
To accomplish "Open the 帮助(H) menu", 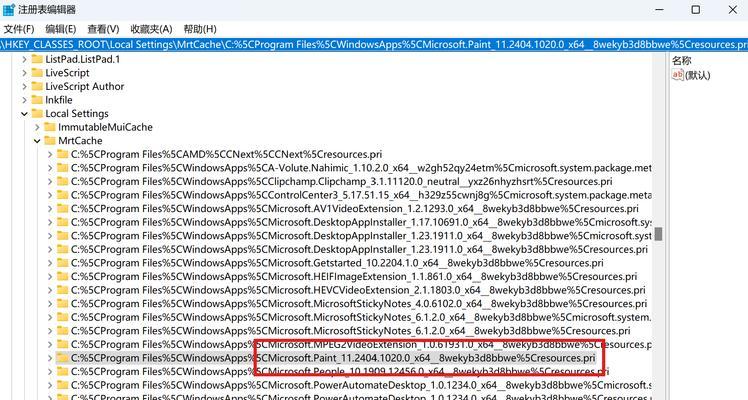I will click(200, 29).
